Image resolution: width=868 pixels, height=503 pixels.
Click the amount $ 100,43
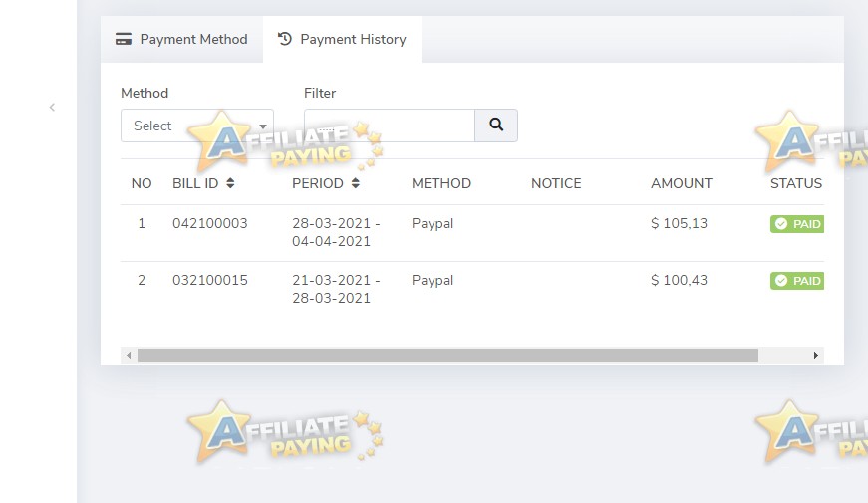pyautogui.click(x=680, y=280)
